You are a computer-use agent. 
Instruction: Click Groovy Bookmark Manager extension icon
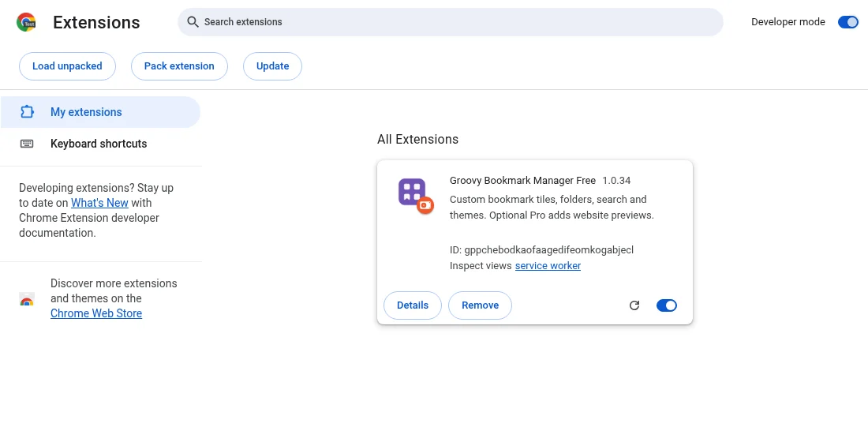pos(416,196)
